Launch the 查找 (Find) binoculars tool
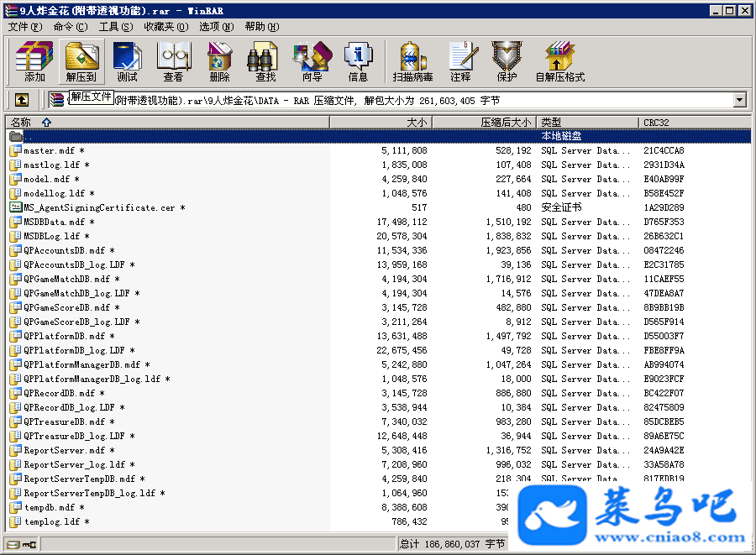Image resolution: width=756 pixels, height=555 pixels. pos(265,61)
